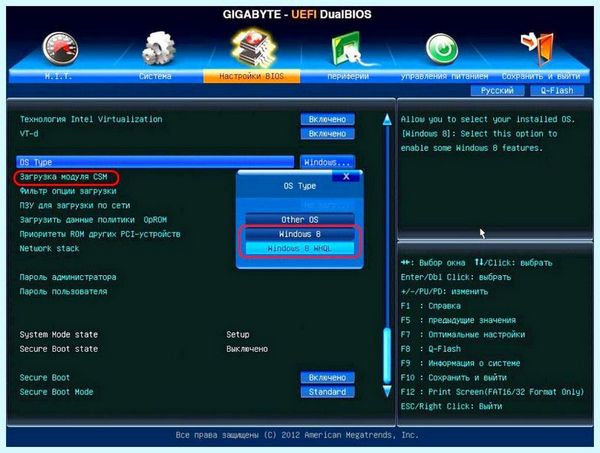Open the управления питанием tab
This screenshot has height=453, width=600.
(x=444, y=76)
